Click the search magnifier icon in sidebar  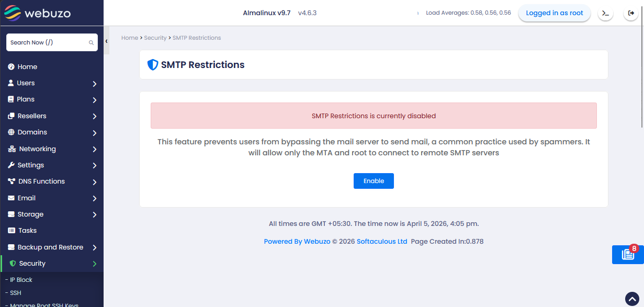[91, 43]
